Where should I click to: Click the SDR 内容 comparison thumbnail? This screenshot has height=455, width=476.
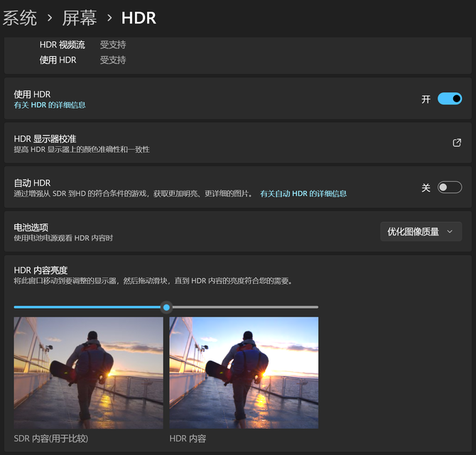[88, 373]
